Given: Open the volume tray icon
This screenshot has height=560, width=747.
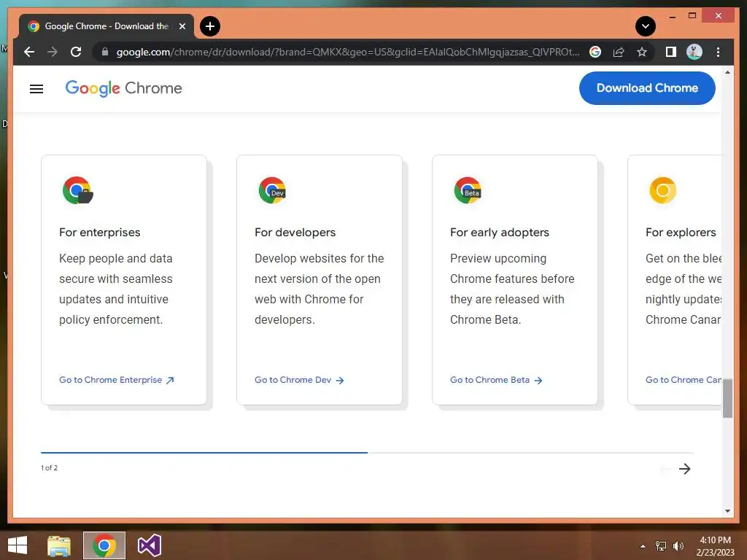Looking at the screenshot, I should click(678, 546).
